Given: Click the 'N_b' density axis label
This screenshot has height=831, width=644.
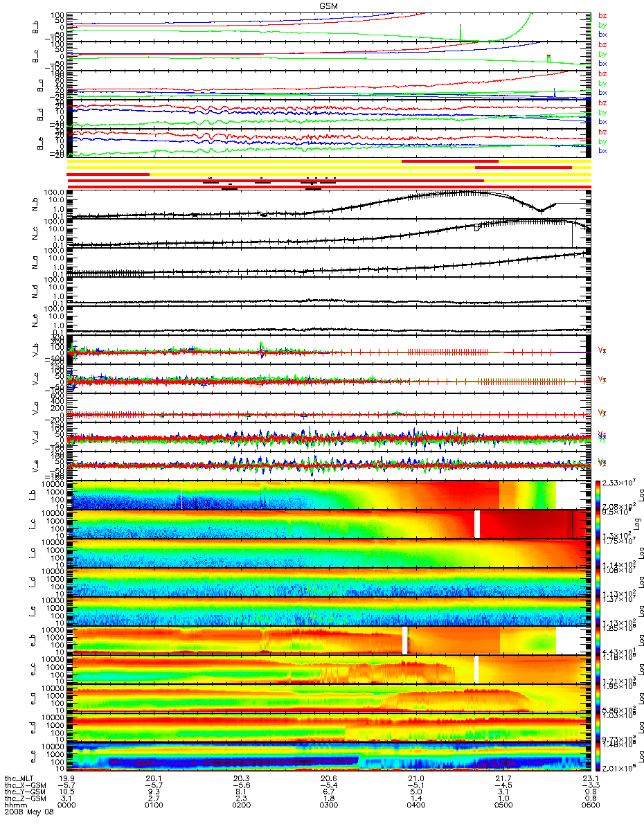Looking at the screenshot, I should pos(34,204).
